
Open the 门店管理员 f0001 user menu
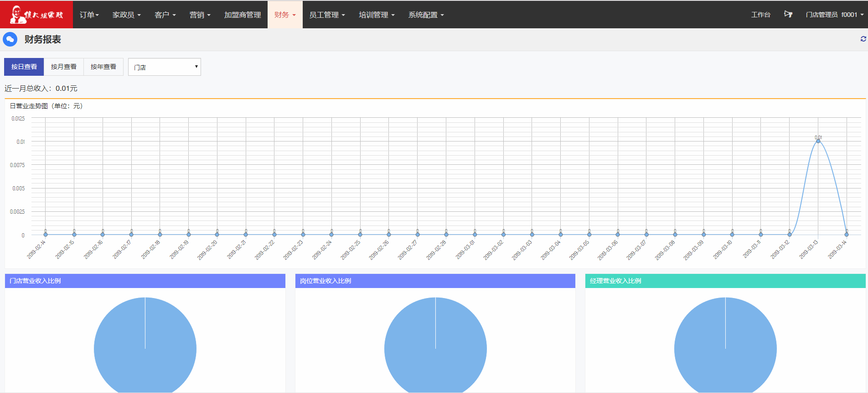[834, 15]
